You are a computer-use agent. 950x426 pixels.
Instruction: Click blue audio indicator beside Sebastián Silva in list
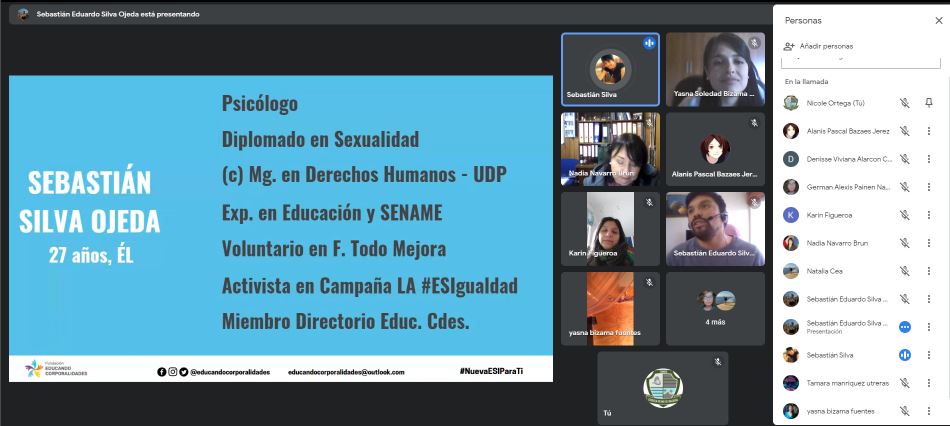click(x=904, y=355)
